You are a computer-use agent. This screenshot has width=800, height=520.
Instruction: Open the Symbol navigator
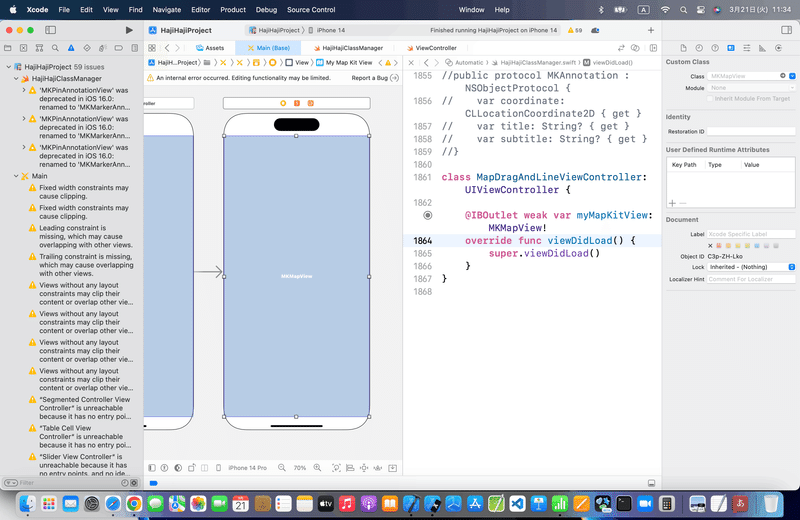[39, 48]
